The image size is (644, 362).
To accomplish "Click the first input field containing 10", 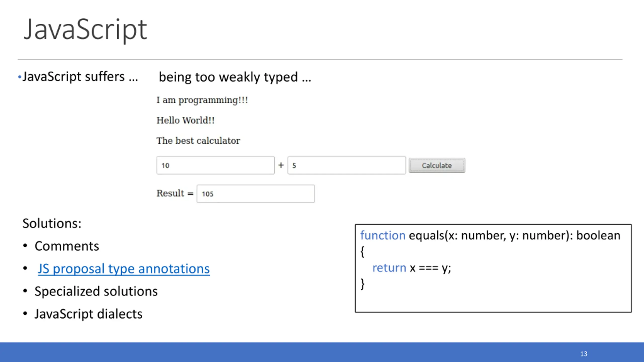I will point(215,165).
